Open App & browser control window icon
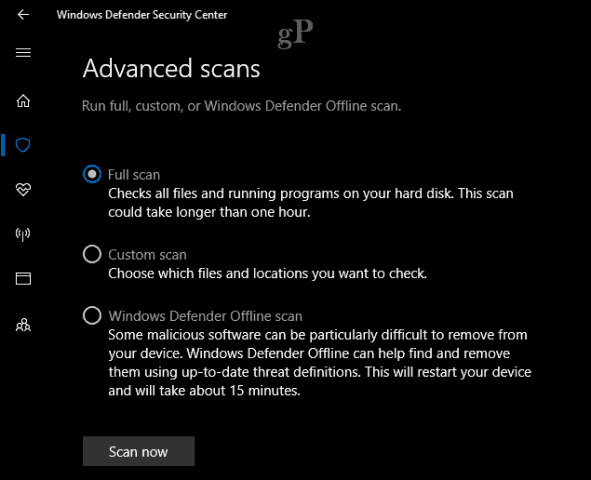Viewport: 591px width, 480px height. 23,278
